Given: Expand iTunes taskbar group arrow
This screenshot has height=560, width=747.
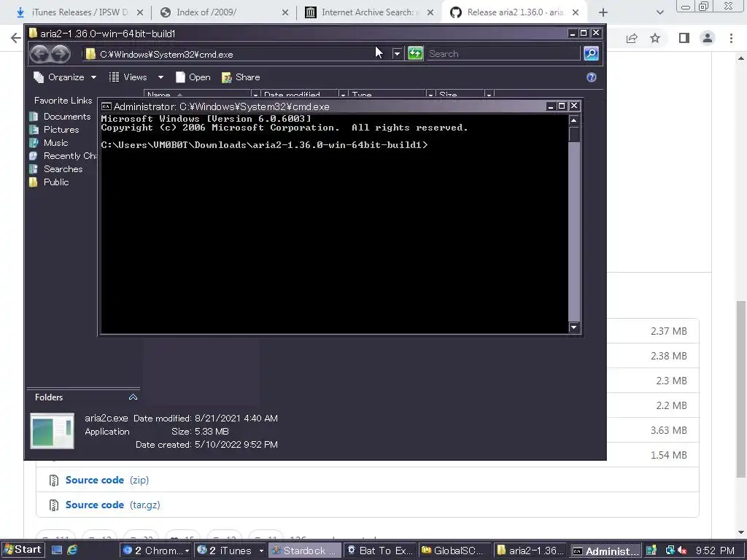Looking at the screenshot, I should point(261,551).
